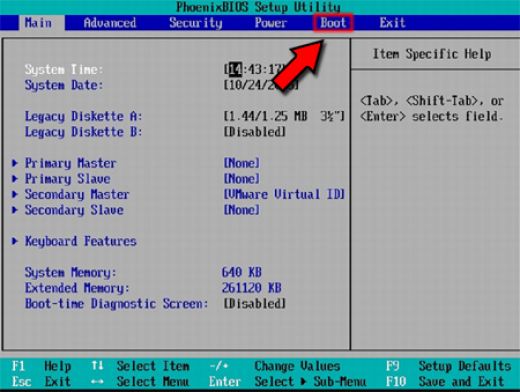Expand the Secondary Master submenu arrow

15,194
